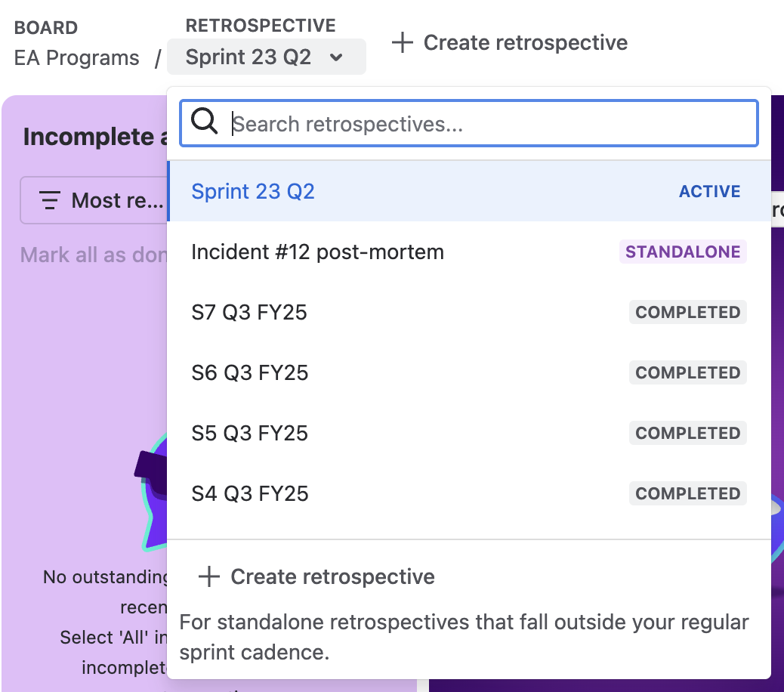Select Sprint 23 Q2 active retrospective
This screenshot has width=784, height=692.
[x=469, y=191]
